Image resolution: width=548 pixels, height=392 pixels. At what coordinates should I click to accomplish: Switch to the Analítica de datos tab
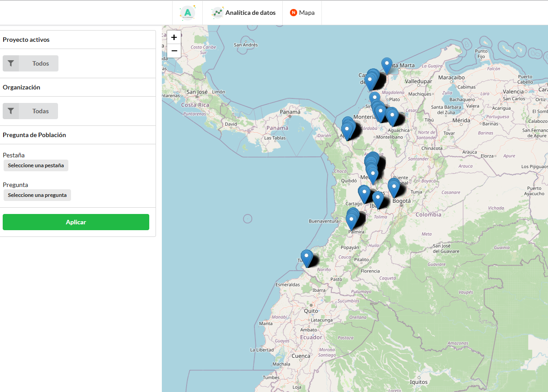[250, 13]
